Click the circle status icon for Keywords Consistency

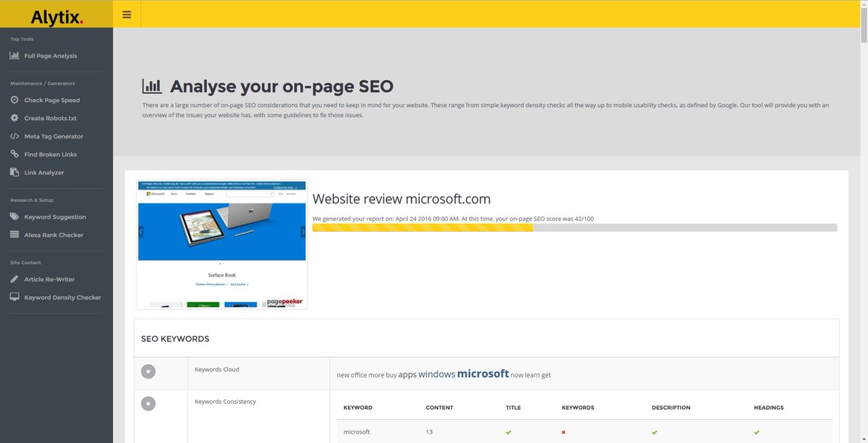click(148, 403)
